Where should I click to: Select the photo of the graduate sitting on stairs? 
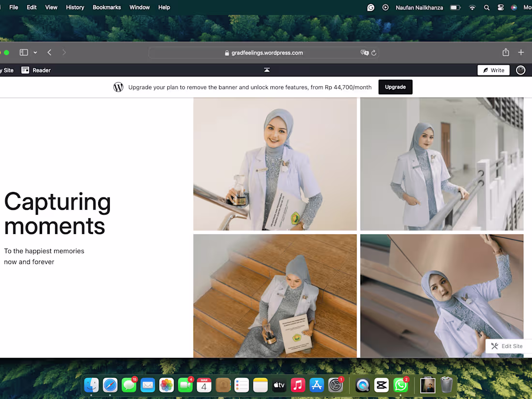275,296
